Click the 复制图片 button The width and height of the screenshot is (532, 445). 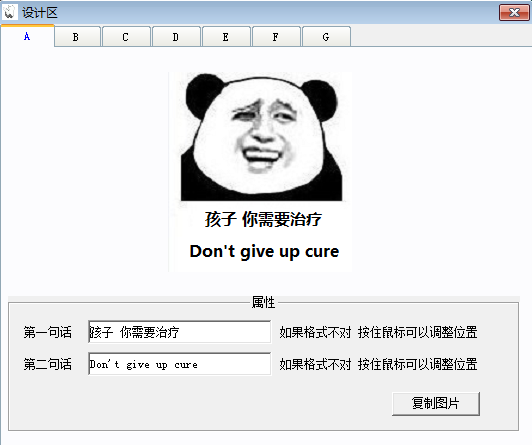click(x=436, y=403)
